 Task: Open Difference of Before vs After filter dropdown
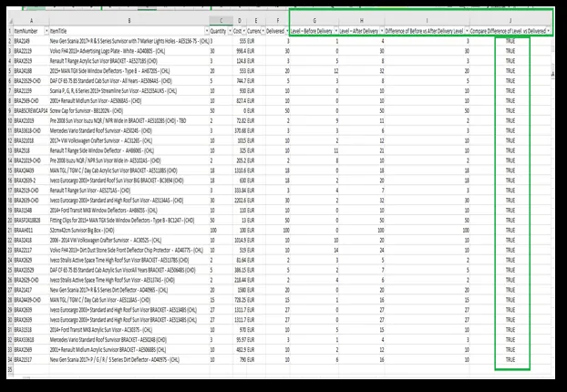pyautogui.click(x=467, y=31)
